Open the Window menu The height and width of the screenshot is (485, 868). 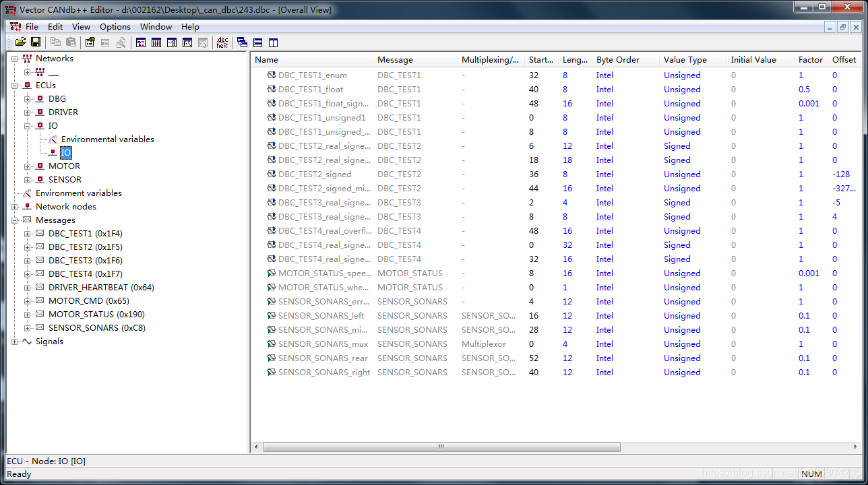[x=156, y=27]
